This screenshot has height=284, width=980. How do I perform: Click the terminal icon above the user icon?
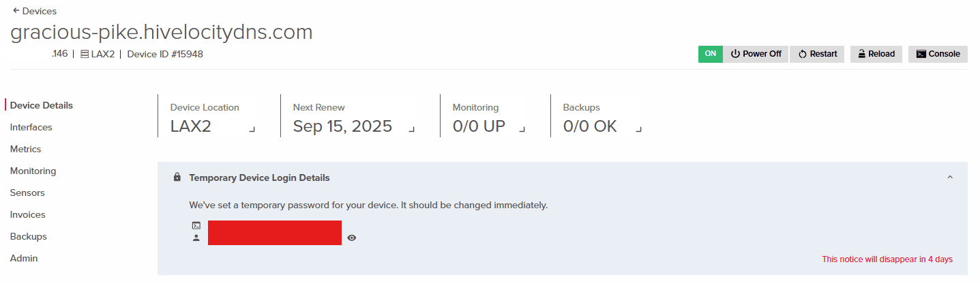point(196,225)
